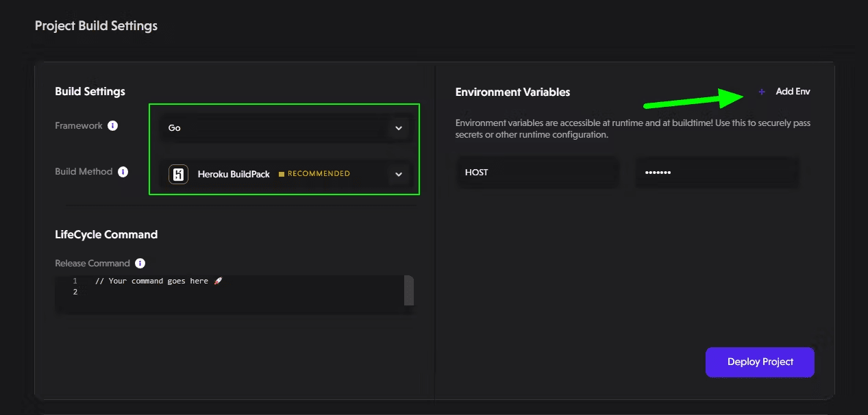Deploy the project with Deploy Project button

coord(760,362)
